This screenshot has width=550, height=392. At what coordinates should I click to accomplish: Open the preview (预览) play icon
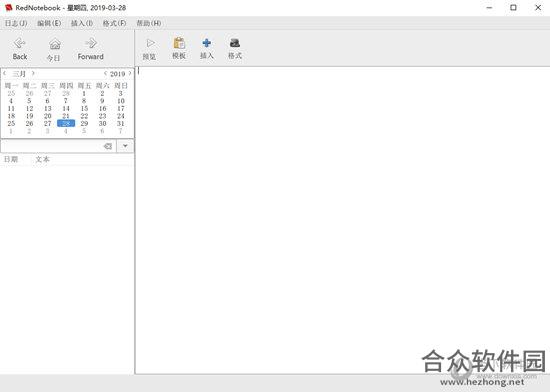(x=150, y=43)
